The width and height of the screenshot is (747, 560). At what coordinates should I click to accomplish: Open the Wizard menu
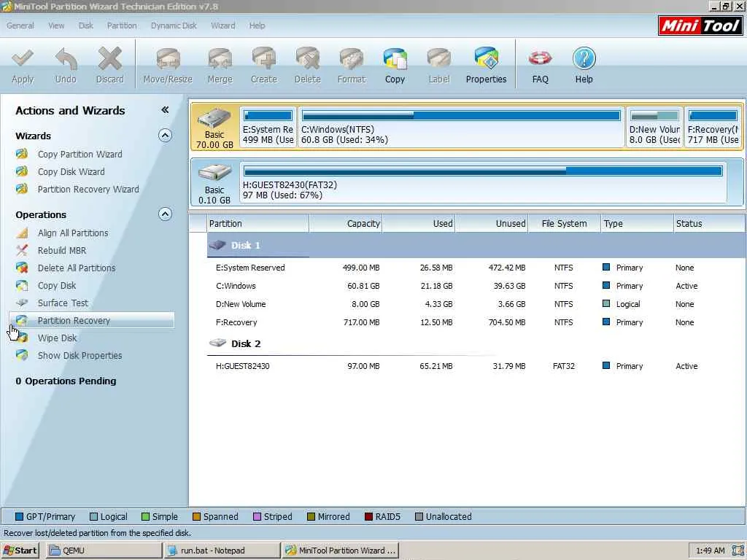[223, 26]
